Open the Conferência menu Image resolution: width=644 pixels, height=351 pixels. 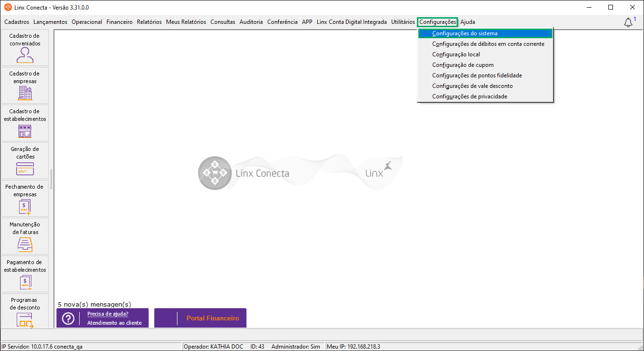[x=282, y=22]
